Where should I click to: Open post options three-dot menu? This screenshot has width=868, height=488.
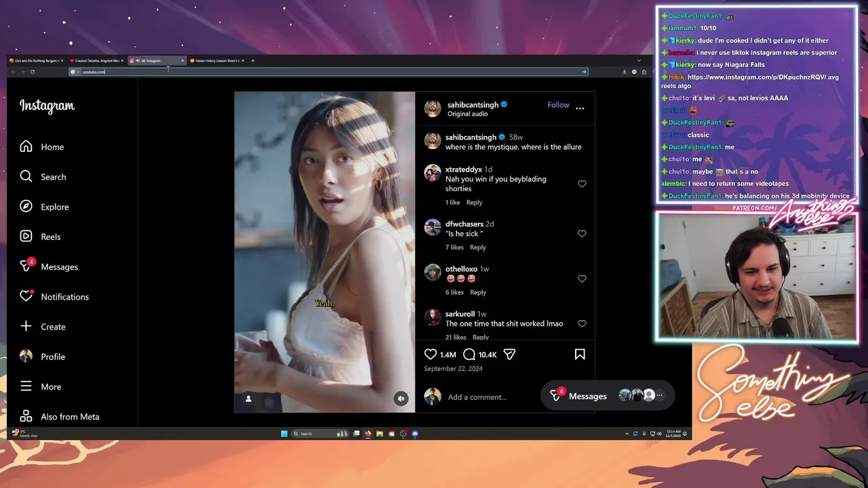[580, 108]
